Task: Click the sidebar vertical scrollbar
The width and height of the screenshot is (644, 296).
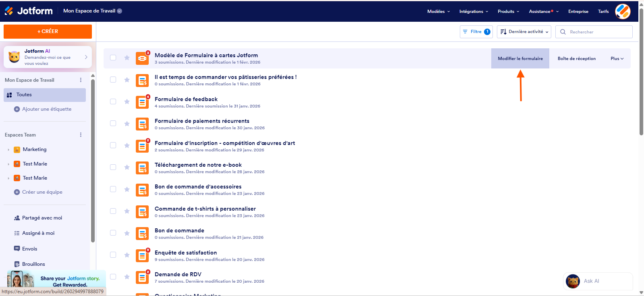Action: 93,160
